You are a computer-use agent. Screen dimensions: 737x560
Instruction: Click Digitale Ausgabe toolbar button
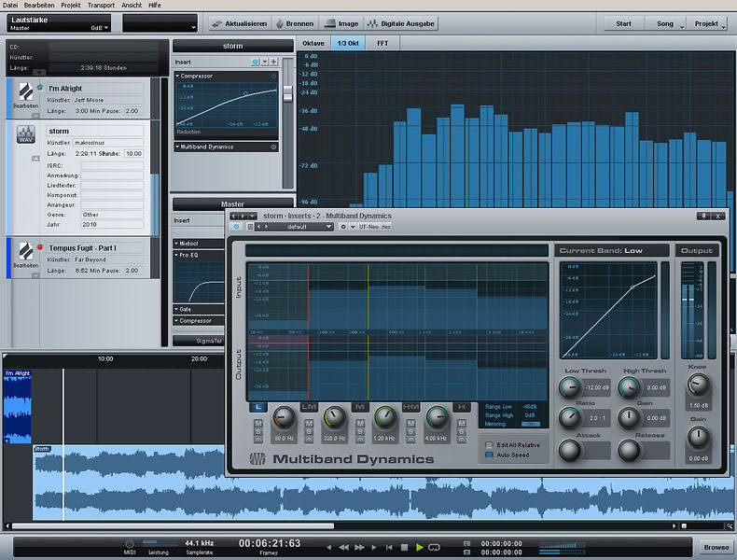point(400,23)
